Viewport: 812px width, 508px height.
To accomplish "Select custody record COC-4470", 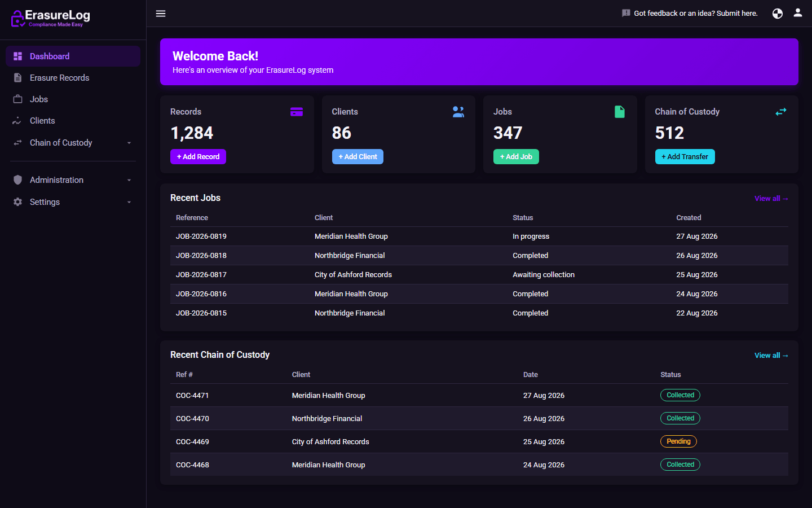I will click(192, 419).
